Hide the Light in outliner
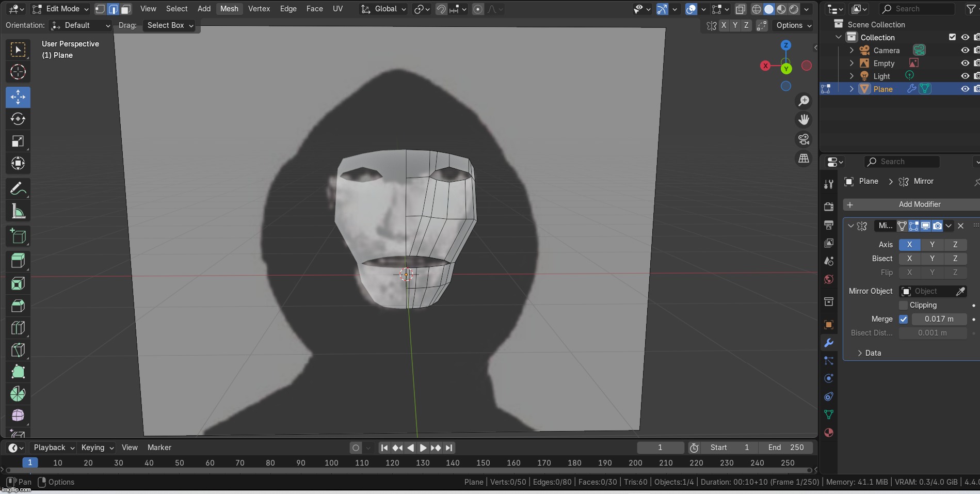The width and height of the screenshot is (980, 494). pyautogui.click(x=965, y=76)
